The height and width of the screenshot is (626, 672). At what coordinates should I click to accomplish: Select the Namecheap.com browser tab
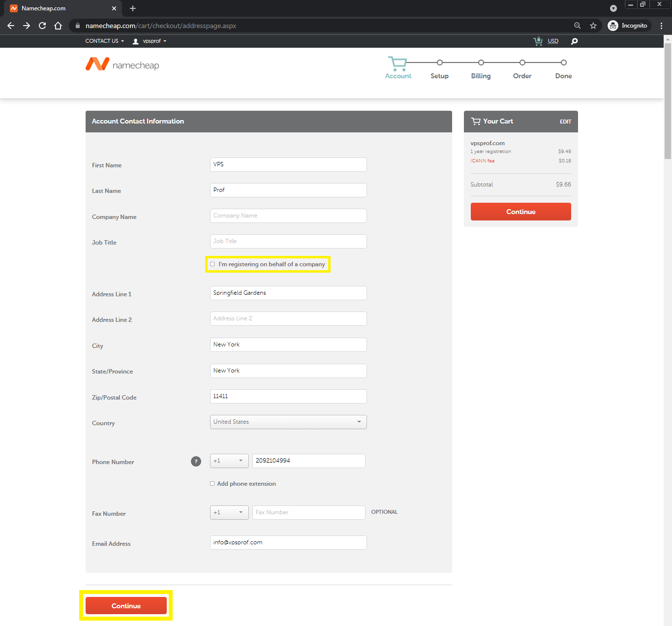tap(63, 8)
